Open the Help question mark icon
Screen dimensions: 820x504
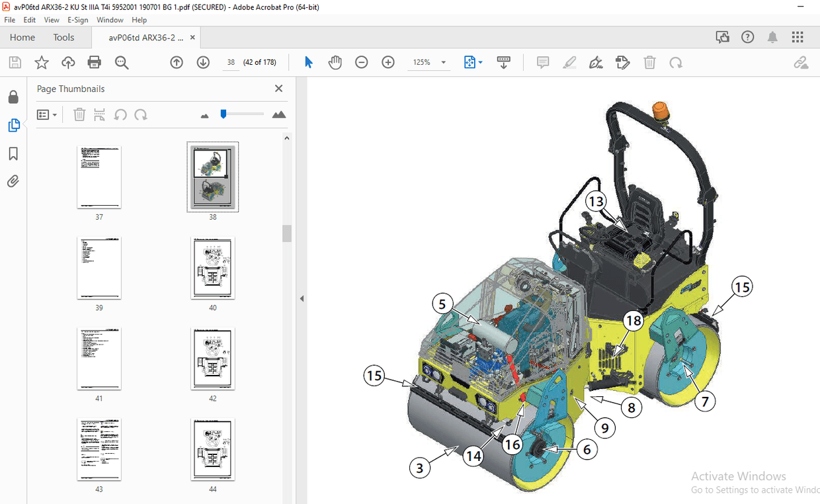click(x=747, y=38)
